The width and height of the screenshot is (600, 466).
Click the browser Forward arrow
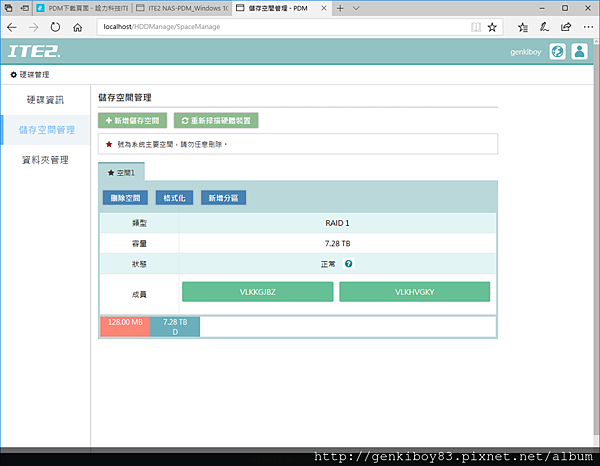tap(34, 27)
